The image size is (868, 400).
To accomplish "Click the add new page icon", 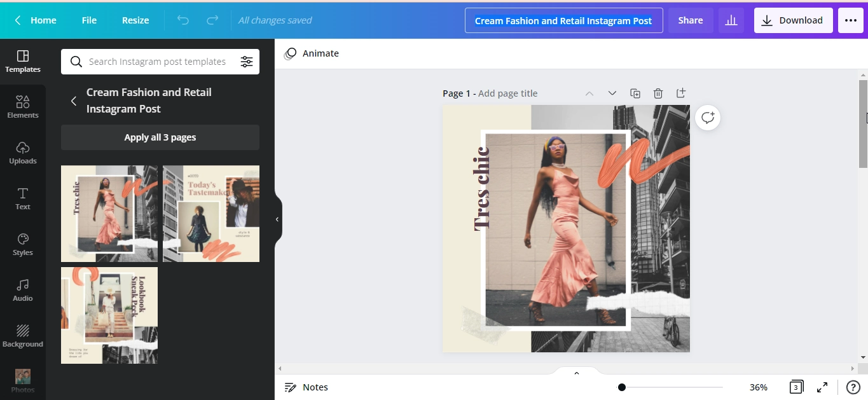I will [x=680, y=93].
